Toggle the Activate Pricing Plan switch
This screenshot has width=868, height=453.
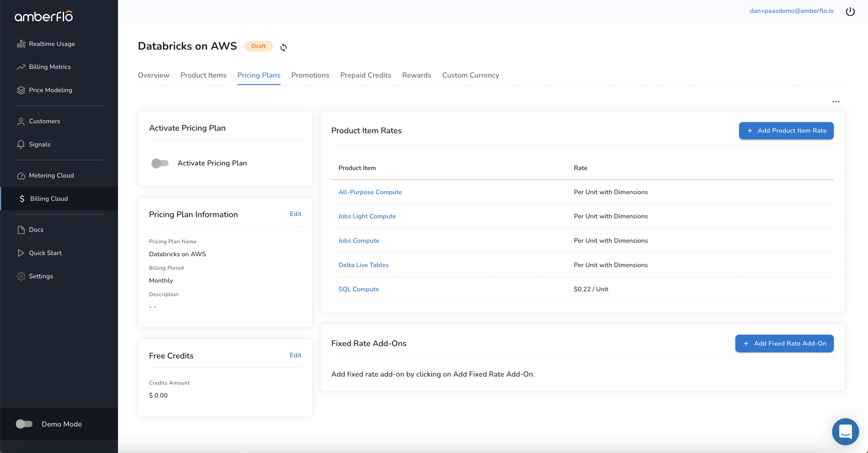pos(160,163)
